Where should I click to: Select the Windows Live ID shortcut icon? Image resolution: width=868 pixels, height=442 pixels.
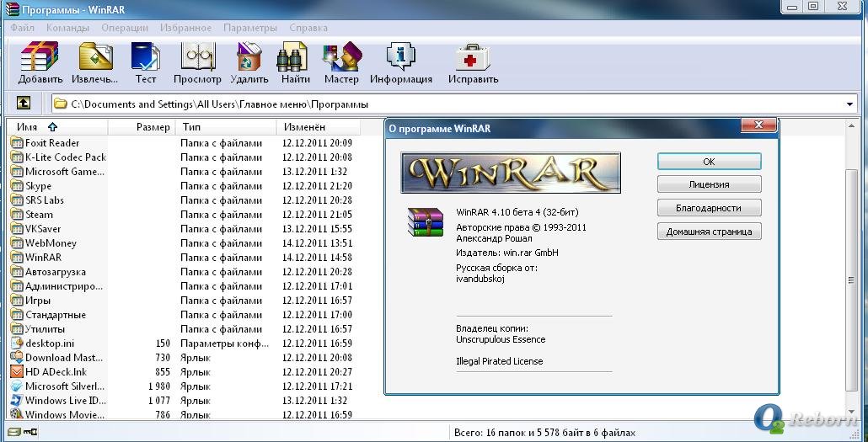17,401
